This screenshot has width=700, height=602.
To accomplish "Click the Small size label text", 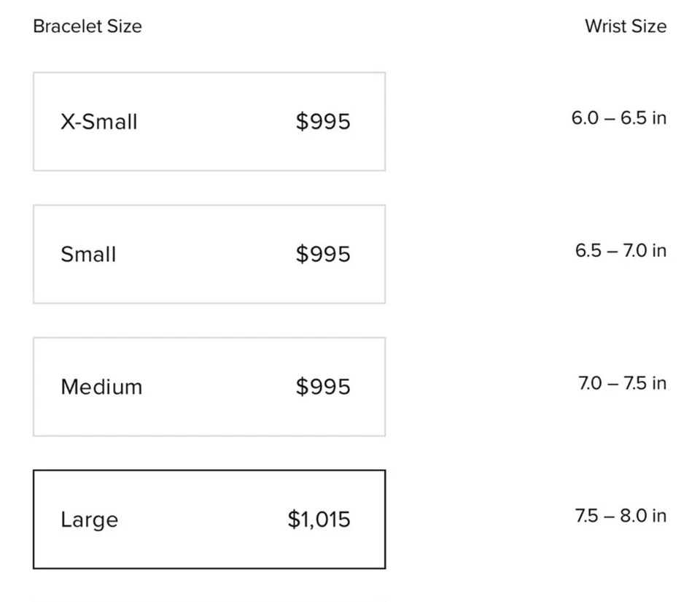I will 88,254.
